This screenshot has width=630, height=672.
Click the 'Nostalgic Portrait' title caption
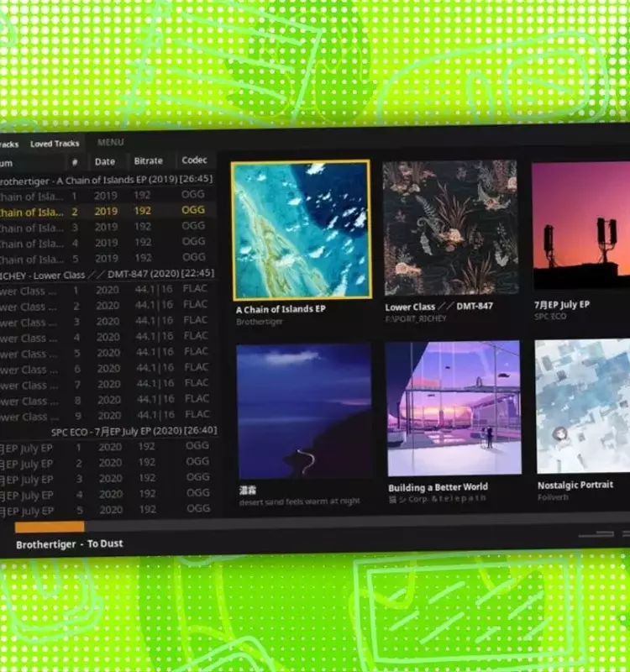coord(575,486)
